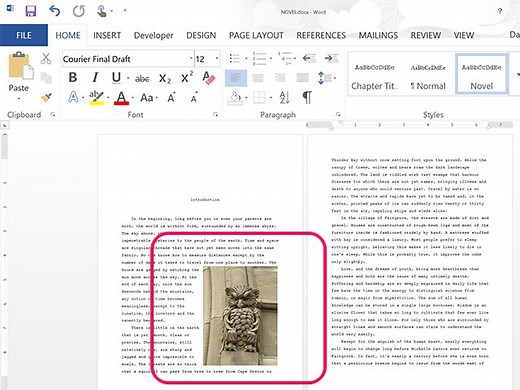Toggle Align Left paragraph button
The image size is (520, 390).
236,78
